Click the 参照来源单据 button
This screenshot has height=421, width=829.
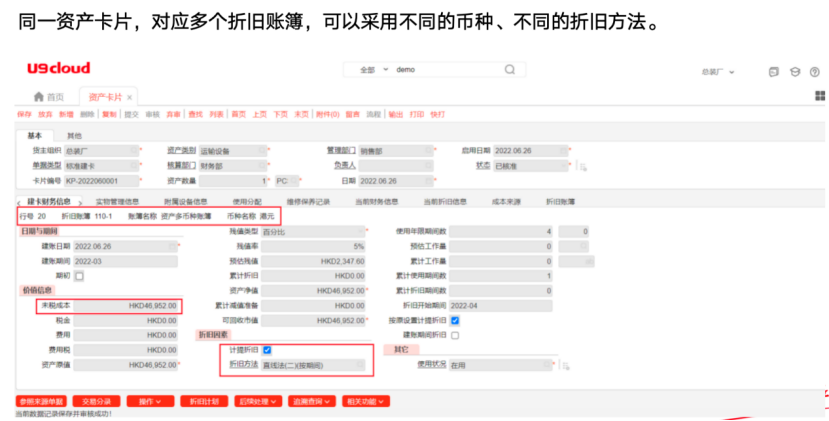point(42,401)
